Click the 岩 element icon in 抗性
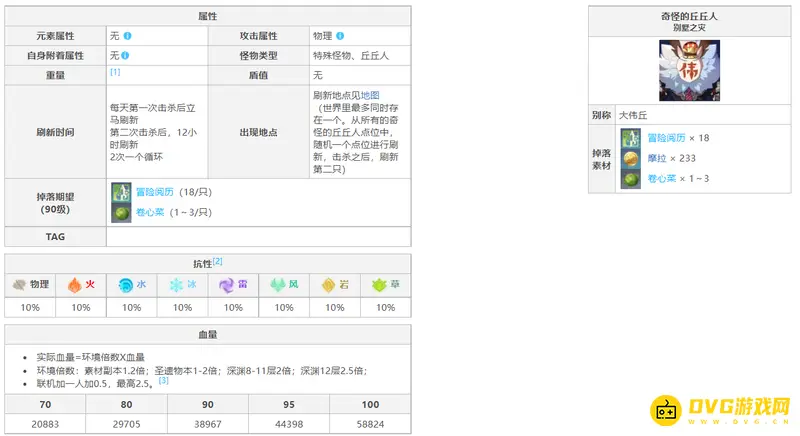The width and height of the screenshot is (800, 436). coord(328,284)
